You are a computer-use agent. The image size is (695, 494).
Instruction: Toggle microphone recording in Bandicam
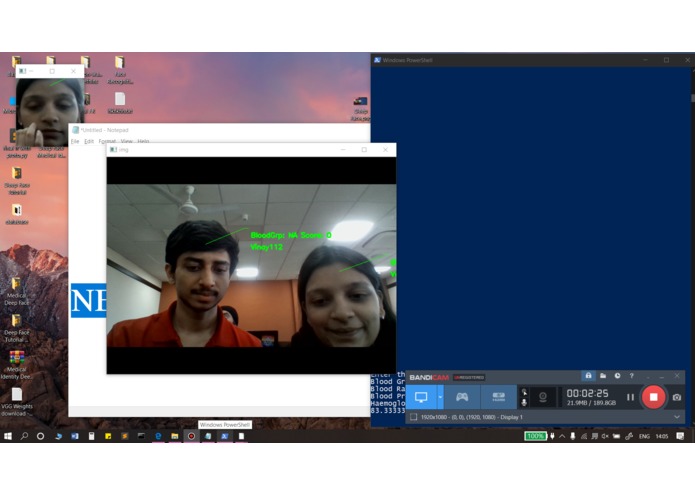(524, 402)
